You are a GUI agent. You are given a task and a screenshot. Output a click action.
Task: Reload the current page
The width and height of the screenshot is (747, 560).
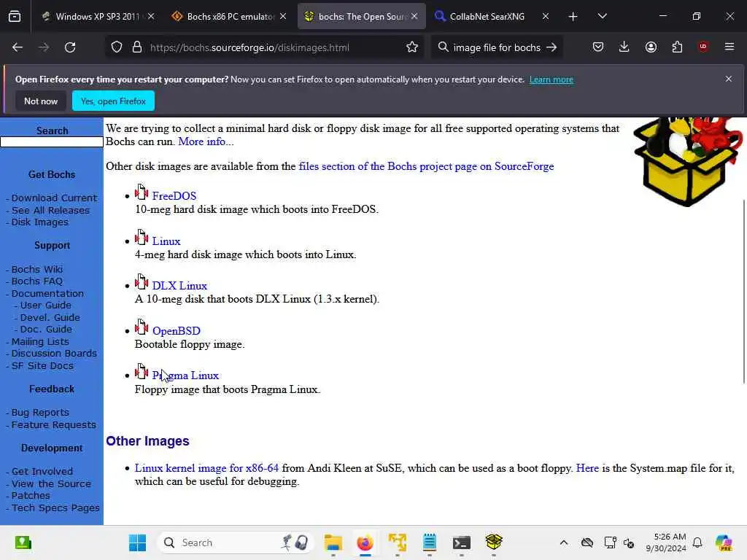pos(70,47)
